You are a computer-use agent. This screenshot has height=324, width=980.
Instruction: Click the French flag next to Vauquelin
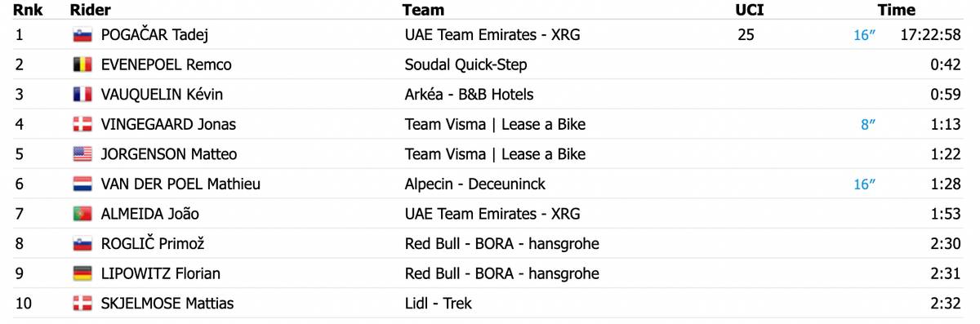(x=82, y=95)
